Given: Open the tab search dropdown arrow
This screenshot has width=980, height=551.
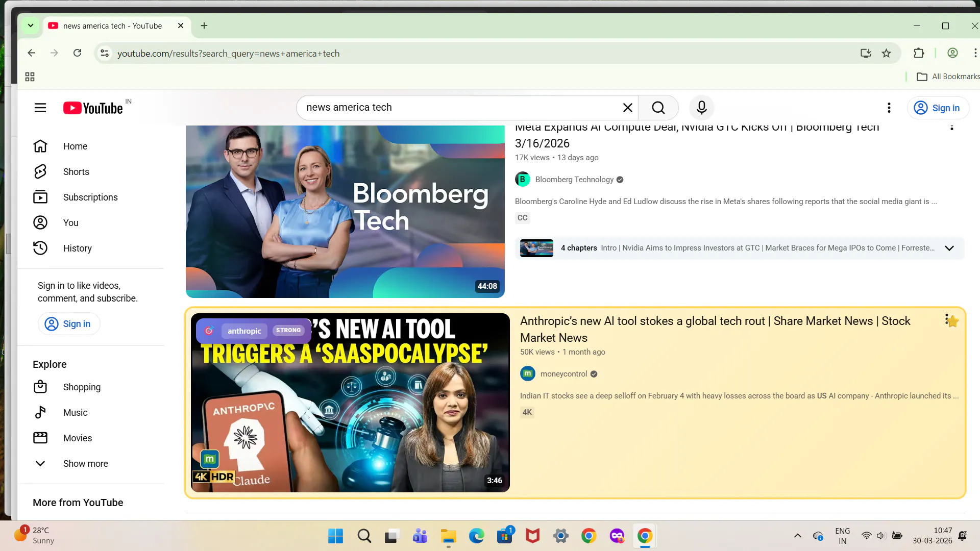Looking at the screenshot, I should tap(31, 26).
